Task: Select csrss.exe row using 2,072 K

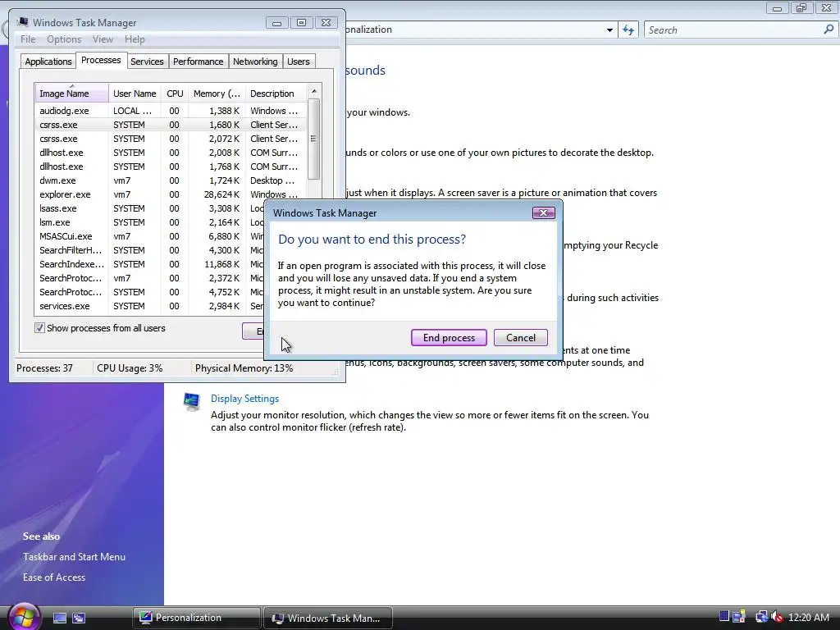Action: pyautogui.click(x=171, y=138)
